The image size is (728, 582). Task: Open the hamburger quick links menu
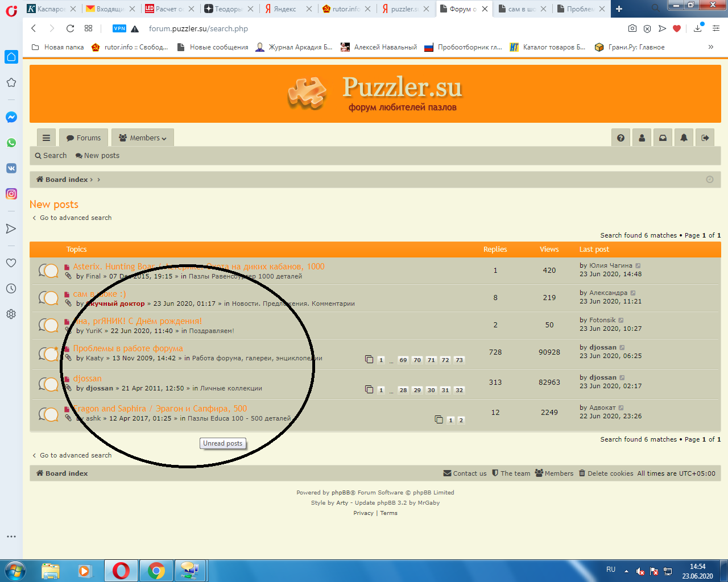point(46,138)
